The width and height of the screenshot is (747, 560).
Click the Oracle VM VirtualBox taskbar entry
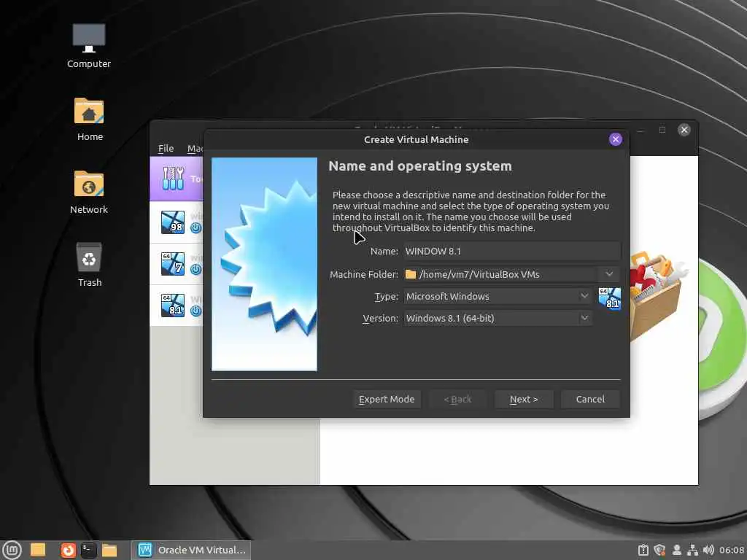point(192,550)
